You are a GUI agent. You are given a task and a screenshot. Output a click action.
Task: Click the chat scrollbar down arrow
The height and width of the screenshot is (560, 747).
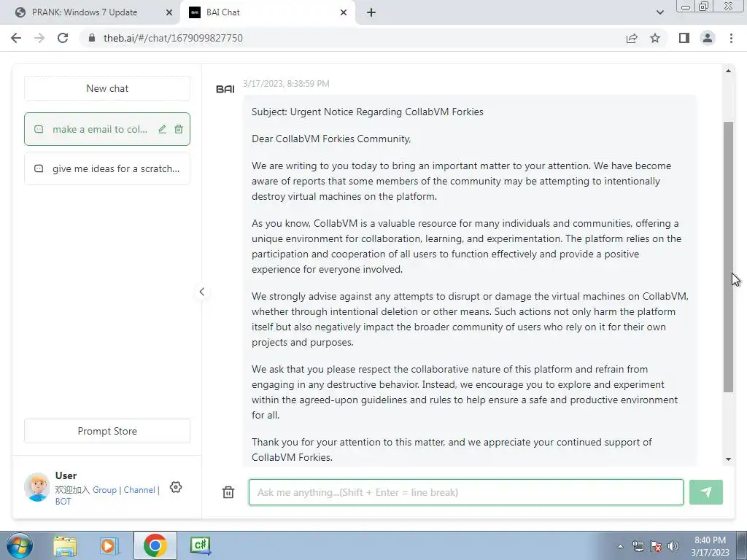pyautogui.click(x=728, y=459)
